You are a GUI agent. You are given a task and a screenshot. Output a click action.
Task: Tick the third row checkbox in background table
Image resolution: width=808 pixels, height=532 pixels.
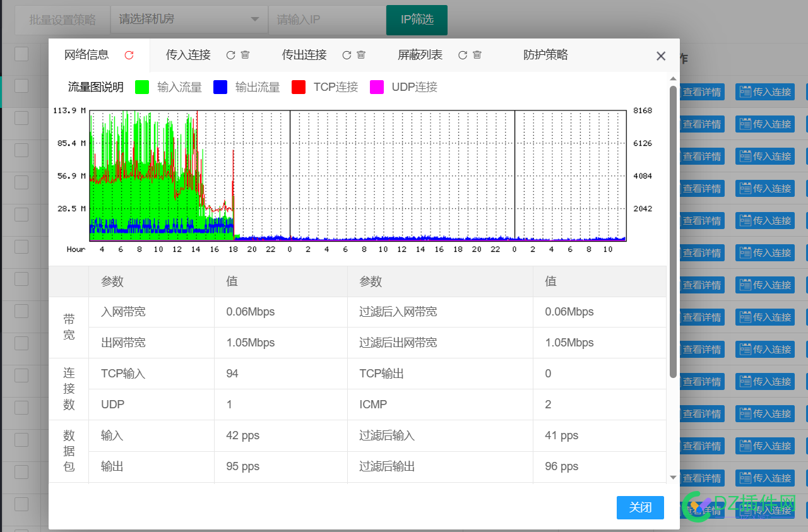point(21,150)
